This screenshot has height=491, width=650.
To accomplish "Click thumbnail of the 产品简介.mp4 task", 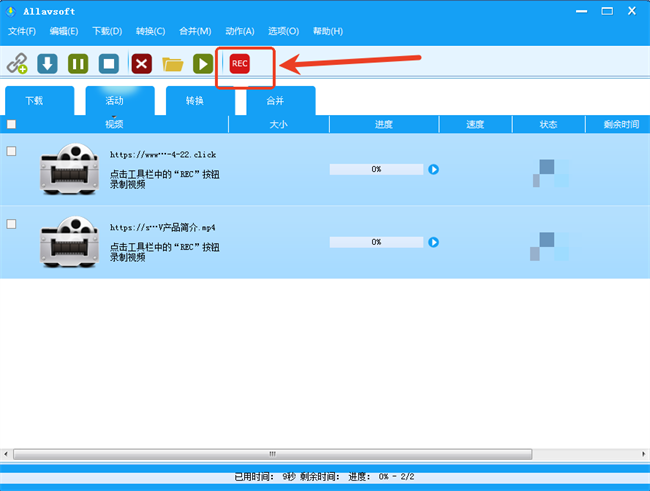I will click(68, 242).
